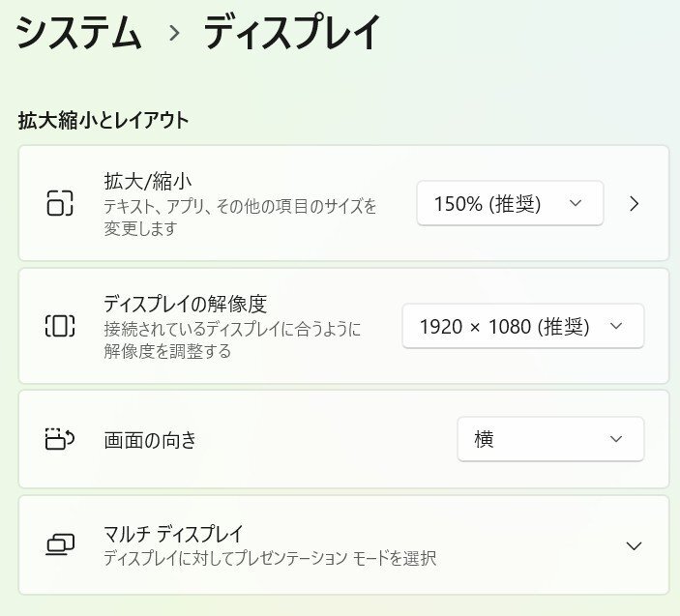680x616 pixels.
Task: Click the multi display icon
Action: pyautogui.click(x=60, y=545)
